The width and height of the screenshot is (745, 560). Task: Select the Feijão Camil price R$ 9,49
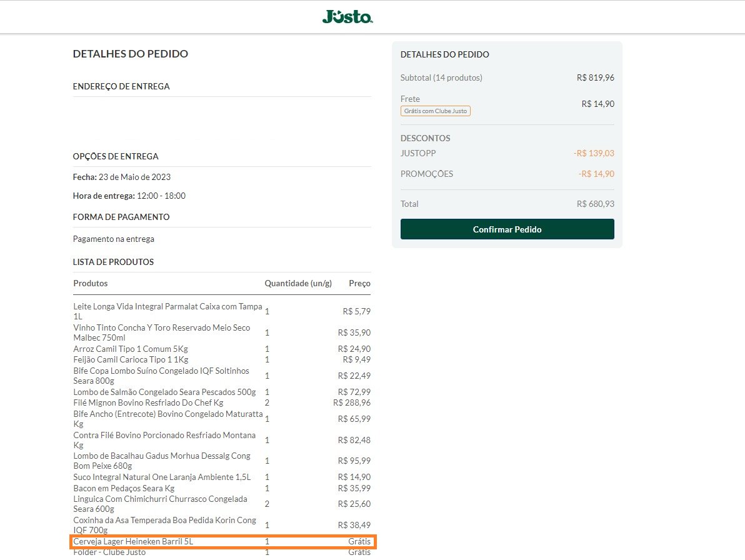[356, 359]
